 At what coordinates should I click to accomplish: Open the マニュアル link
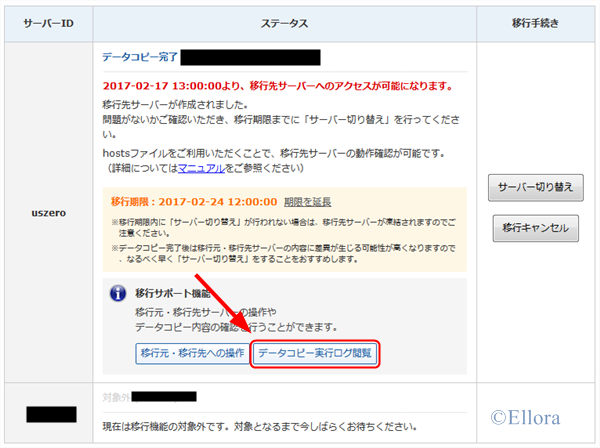pos(201,168)
